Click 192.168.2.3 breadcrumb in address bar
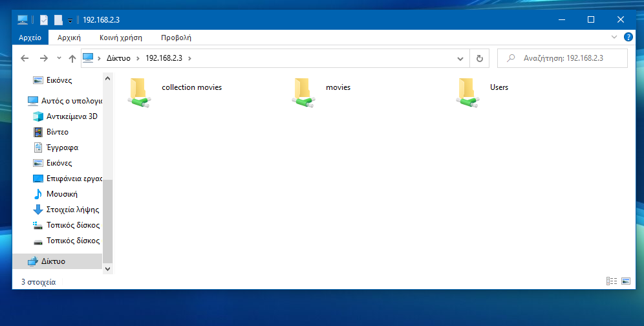 (x=164, y=58)
